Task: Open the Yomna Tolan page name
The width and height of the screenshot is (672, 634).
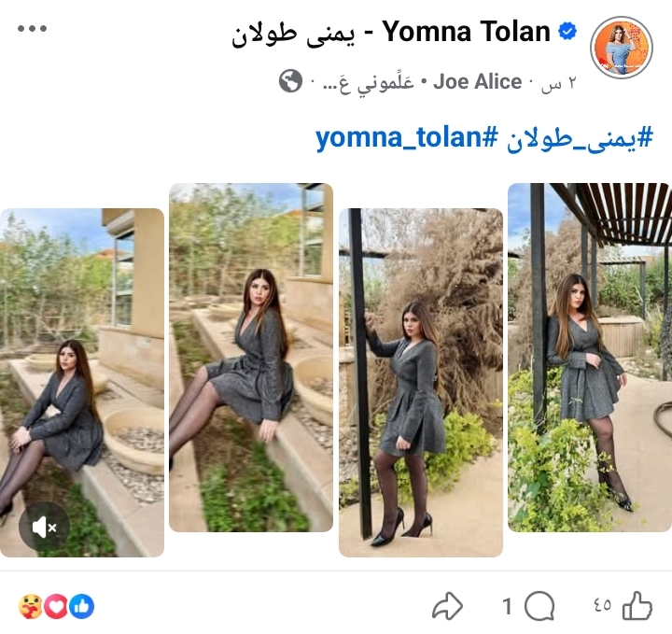Action: coord(391,32)
